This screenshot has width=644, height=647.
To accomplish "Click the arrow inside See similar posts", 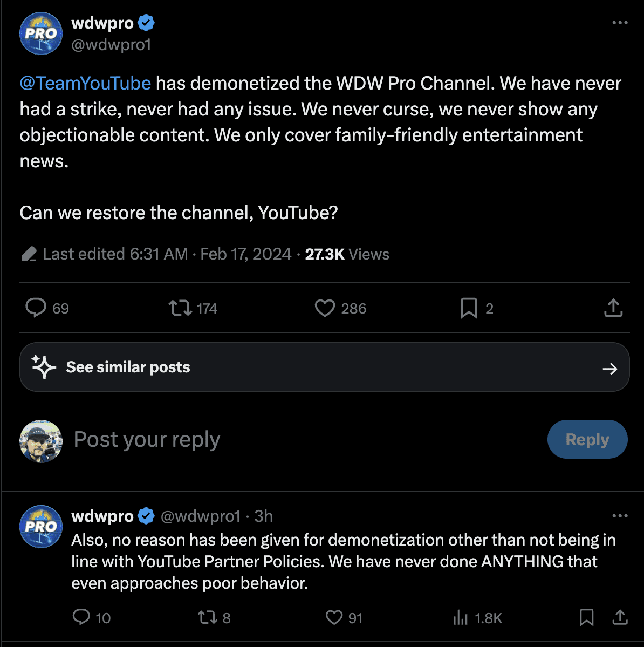I will (609, 368).
